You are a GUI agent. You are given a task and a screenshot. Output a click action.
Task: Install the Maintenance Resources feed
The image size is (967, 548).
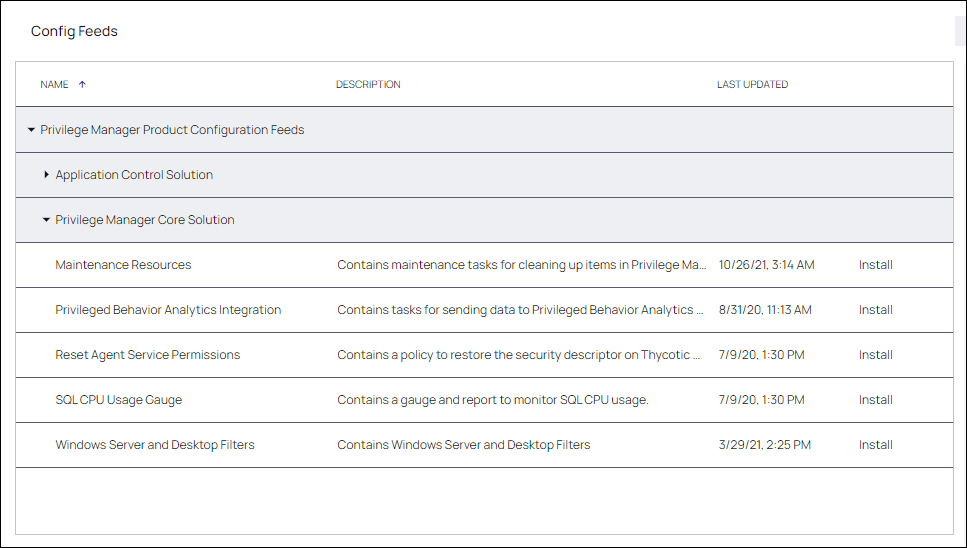click(x=875, y=265)
